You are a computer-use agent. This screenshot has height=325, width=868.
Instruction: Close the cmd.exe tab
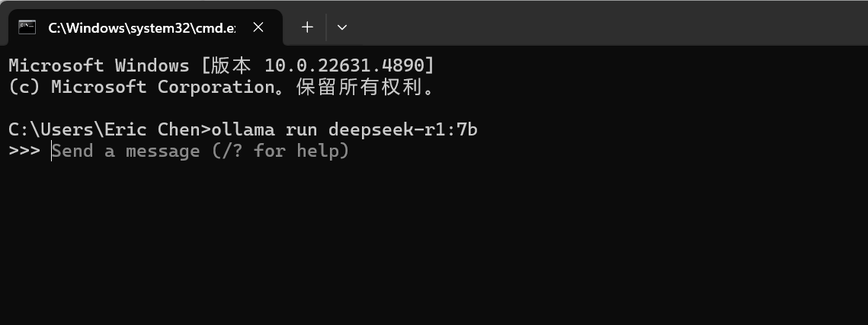pos(258,27)
